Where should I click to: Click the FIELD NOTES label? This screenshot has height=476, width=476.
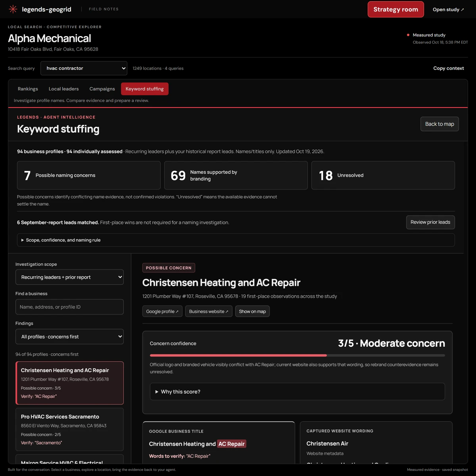104,9
